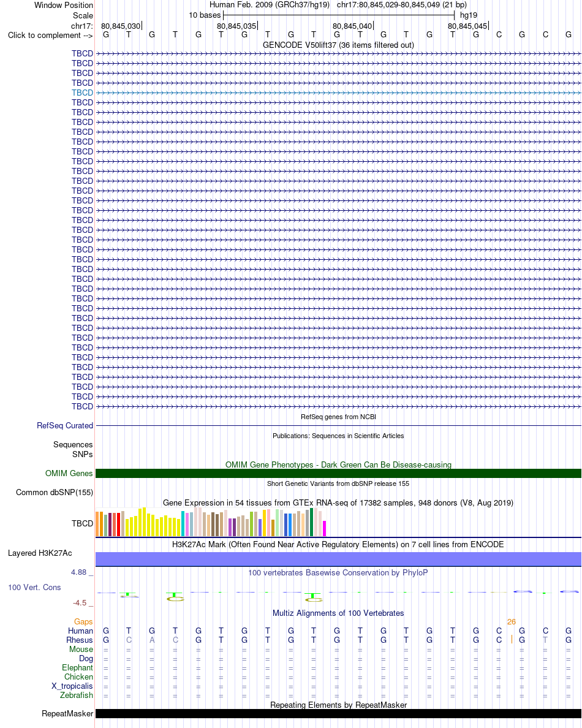Click the Window Position label
This screenshot has height=728, width=582.
click(64, 5)
